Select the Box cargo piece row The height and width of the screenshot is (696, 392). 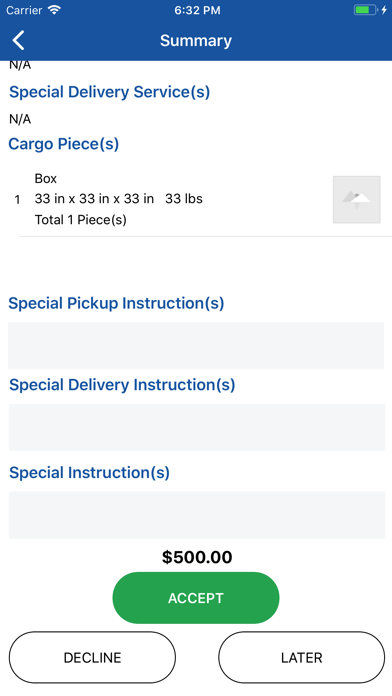click(205, 200)
